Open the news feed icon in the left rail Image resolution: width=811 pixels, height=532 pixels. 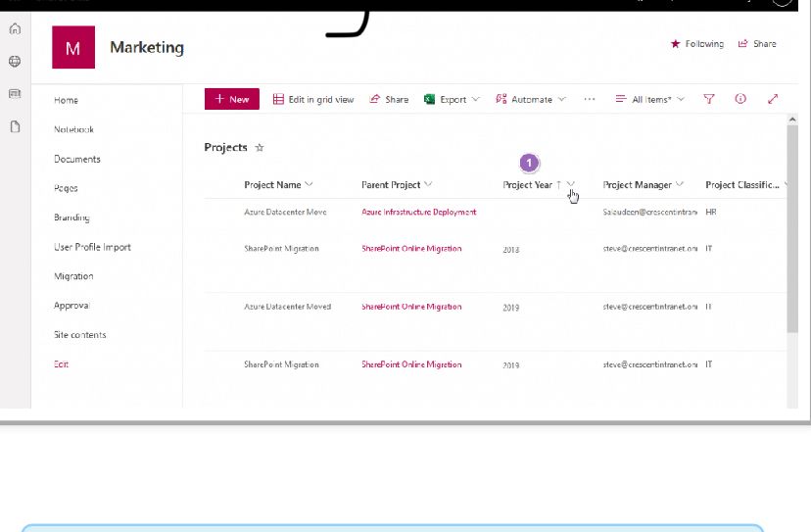pos(15,94)
